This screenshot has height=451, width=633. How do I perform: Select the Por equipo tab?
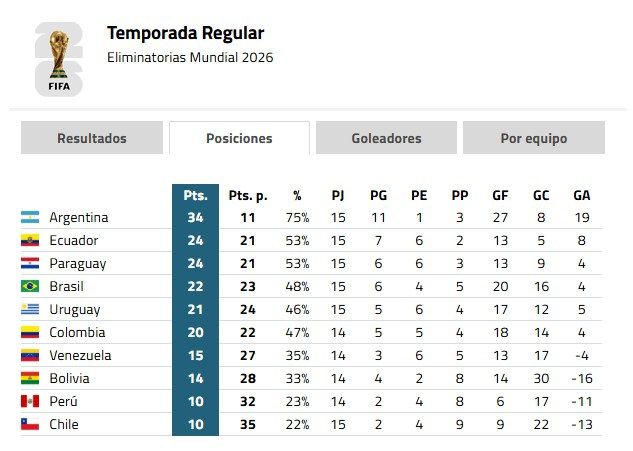pyautogui.click(x=534, y=138)
